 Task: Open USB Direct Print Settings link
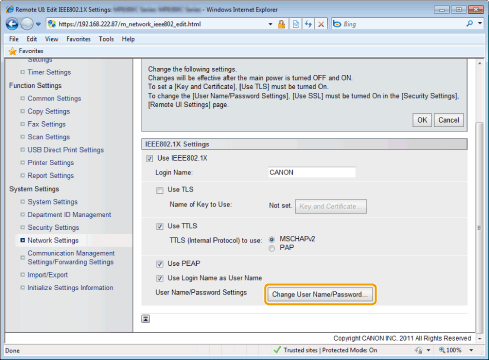point(66,150)
